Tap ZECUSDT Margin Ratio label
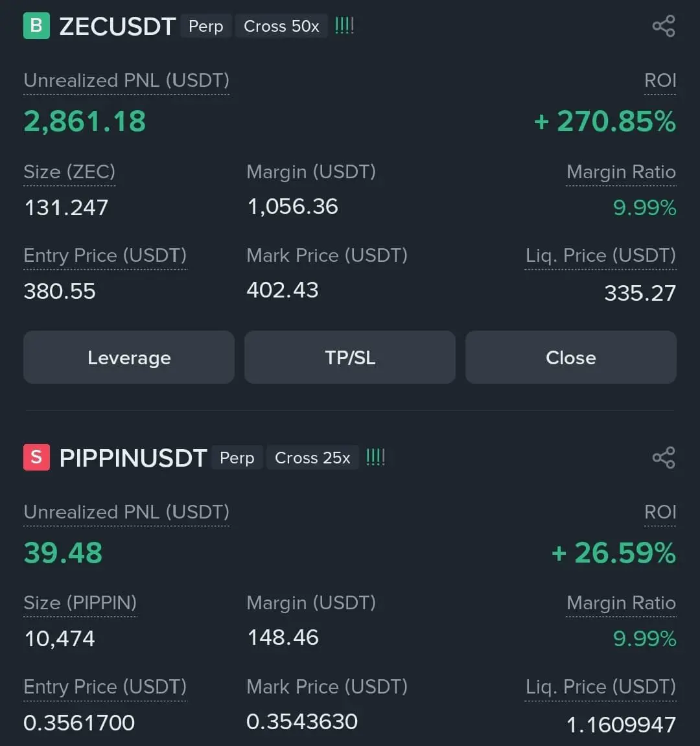Image resolution: width=700 pixels, height=746 pixels. click(x=621, y=172)
